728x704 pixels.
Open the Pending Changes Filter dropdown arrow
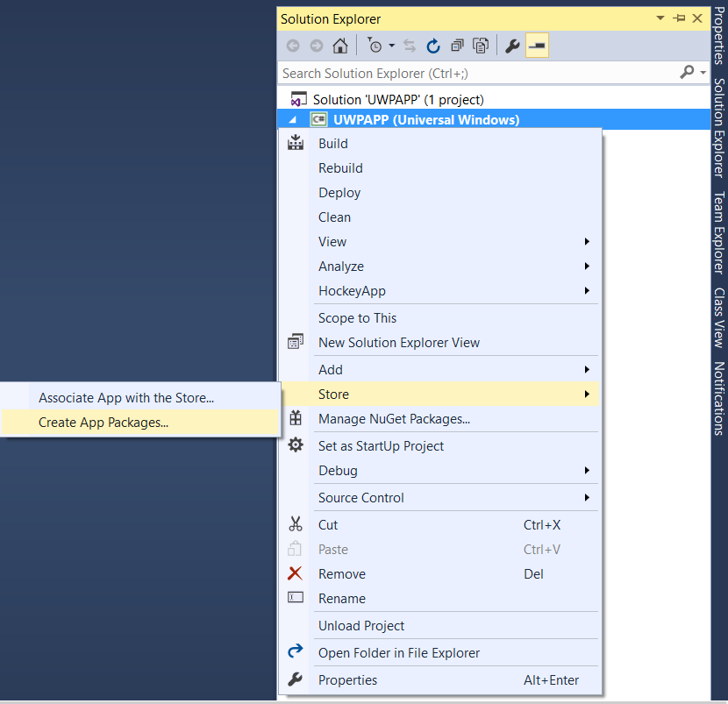(x=391, y=46)
